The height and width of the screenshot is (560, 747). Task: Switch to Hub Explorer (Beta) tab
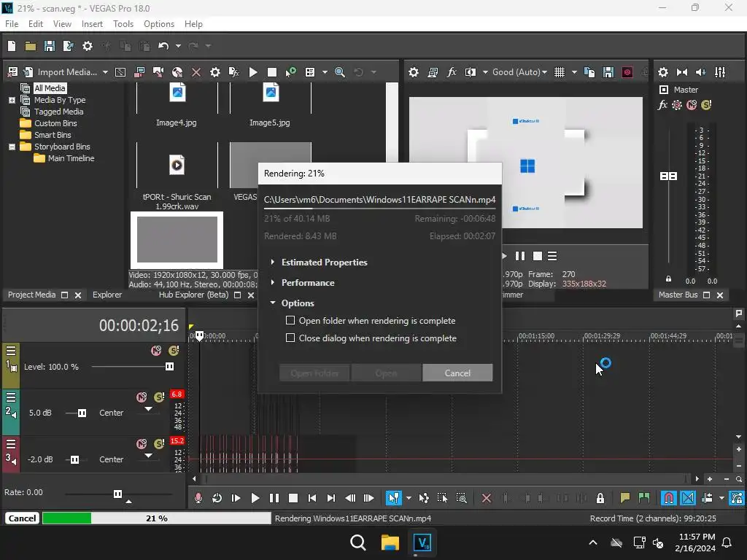[x=193, y=295]
